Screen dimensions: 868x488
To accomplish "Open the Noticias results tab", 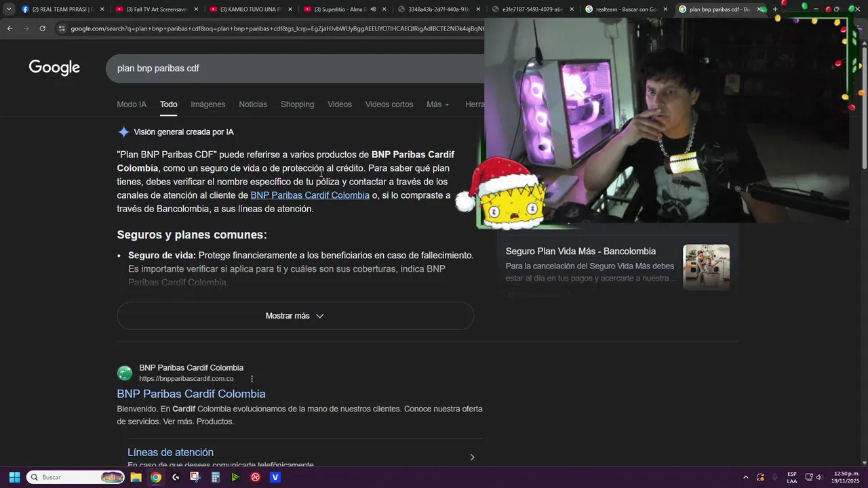I will click(x=253, y=104).
